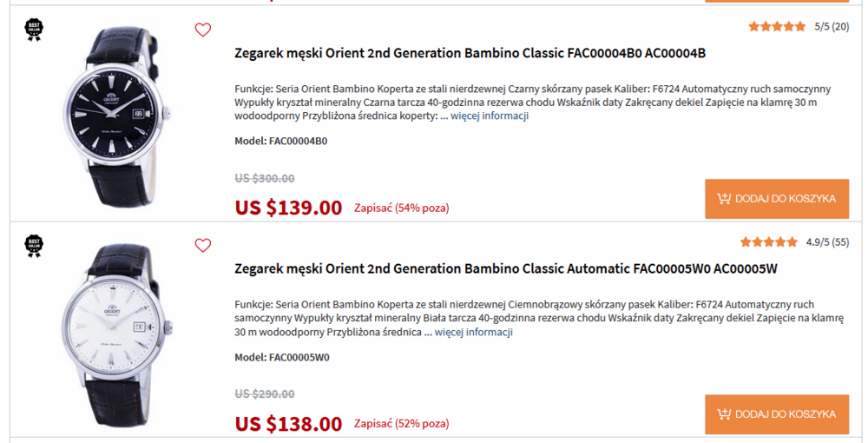Add the $139.00 Orient watch to cart
868x443 pixels.
pos(777,199)
